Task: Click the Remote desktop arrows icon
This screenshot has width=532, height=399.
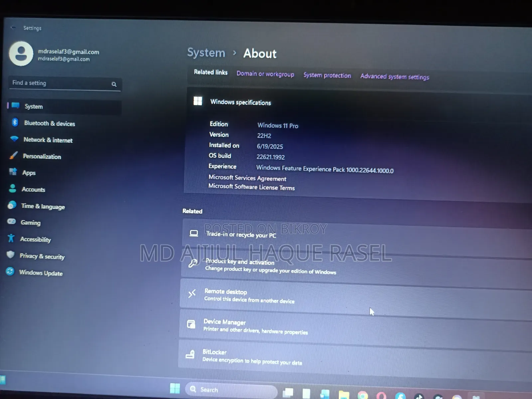Action: 192,294
